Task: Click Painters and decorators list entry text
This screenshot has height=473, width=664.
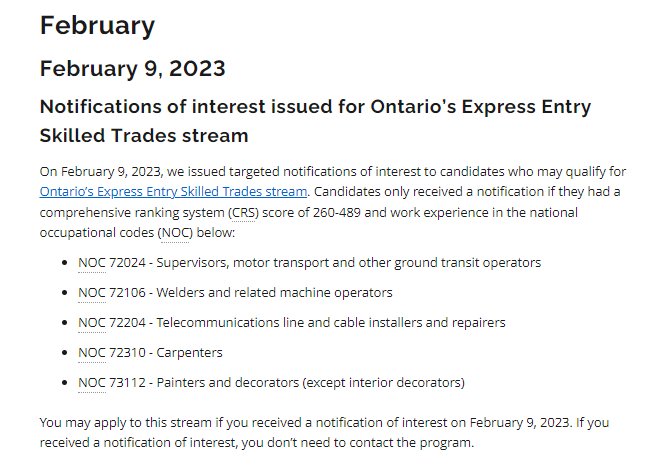Action: pos(310,383)
